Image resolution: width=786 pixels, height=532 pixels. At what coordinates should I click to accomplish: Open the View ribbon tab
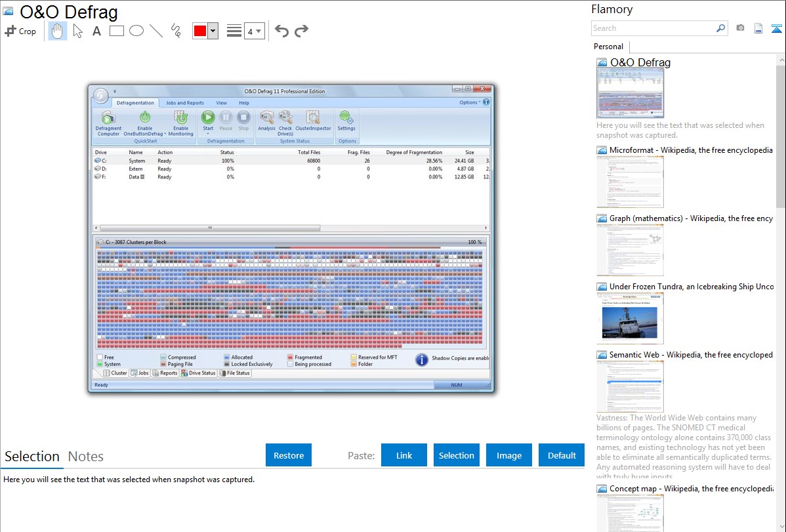[221, 103]
